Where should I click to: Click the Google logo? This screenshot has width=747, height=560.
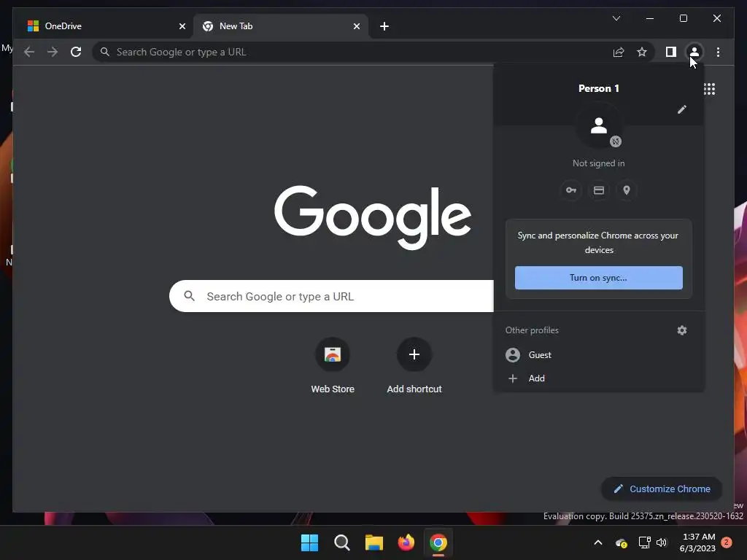pyautogui.click(x=373, y=217)
